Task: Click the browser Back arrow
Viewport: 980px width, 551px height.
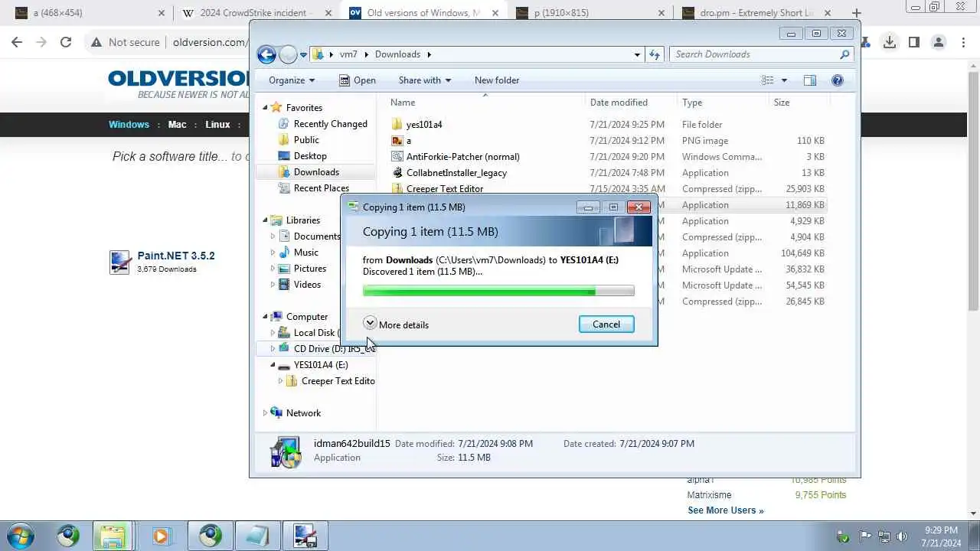Action: [x=17, y=42]
